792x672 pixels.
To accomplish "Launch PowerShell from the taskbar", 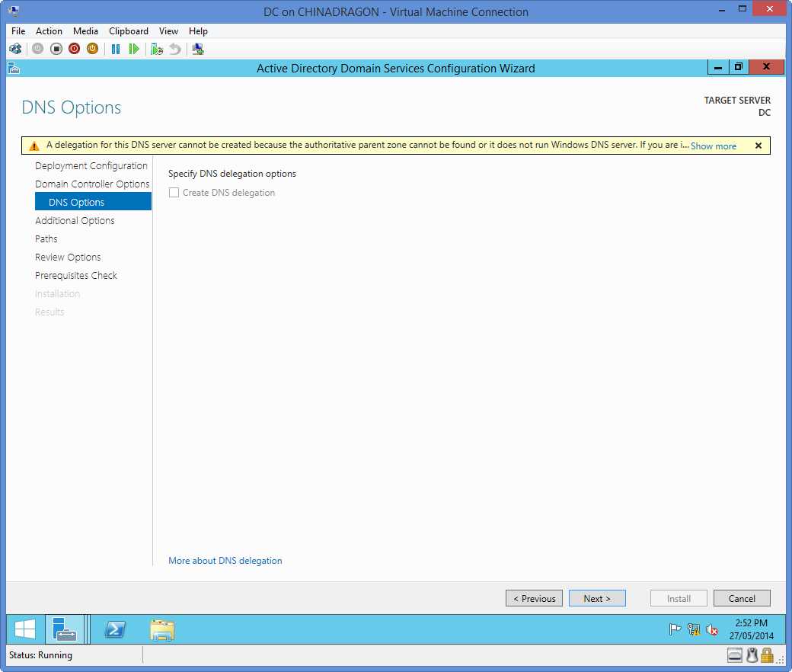I will tap(115, 629).
